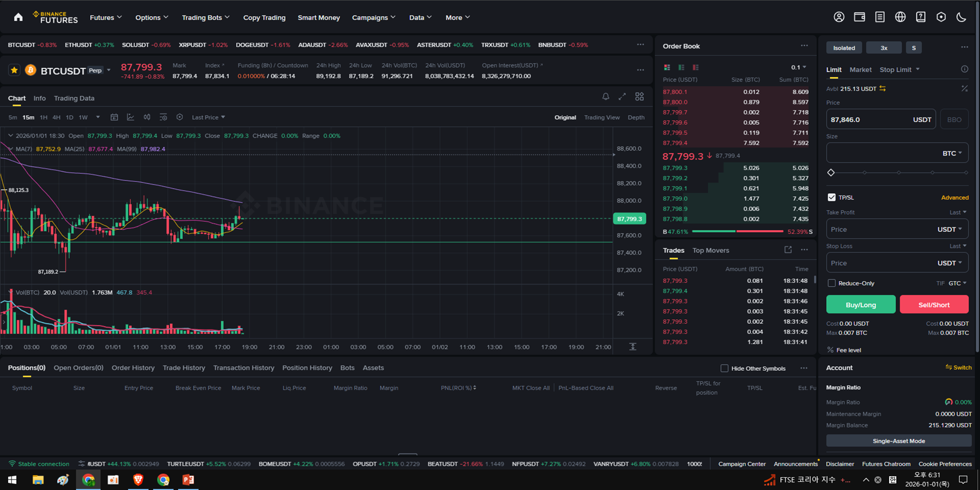Open TIF GTC dropdown
Image resolution: width=980 pixels, height=490 pixels.
click(957, 283)
